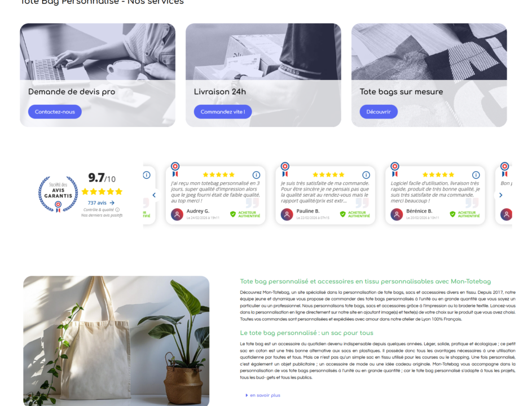Click the Commandez vite ! button

[x=223, y=112]
